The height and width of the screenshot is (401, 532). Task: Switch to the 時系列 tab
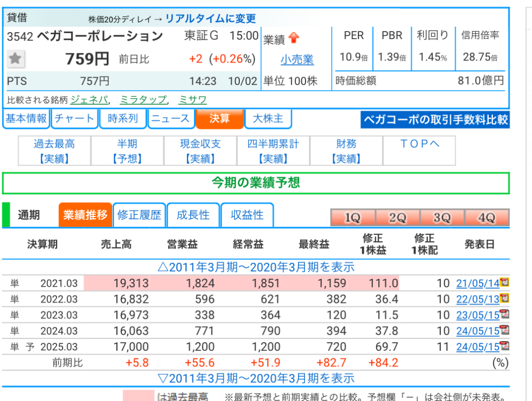122,119
